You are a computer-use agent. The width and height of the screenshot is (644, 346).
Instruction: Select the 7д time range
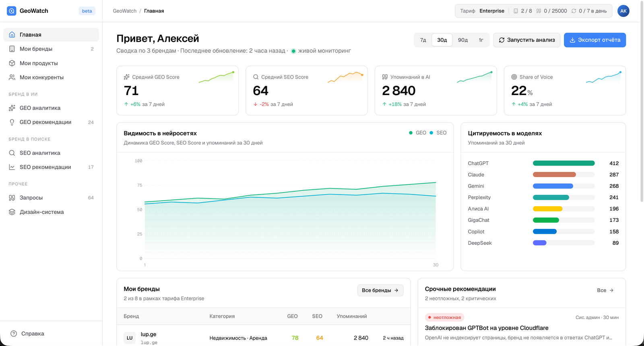pos(423,40)
